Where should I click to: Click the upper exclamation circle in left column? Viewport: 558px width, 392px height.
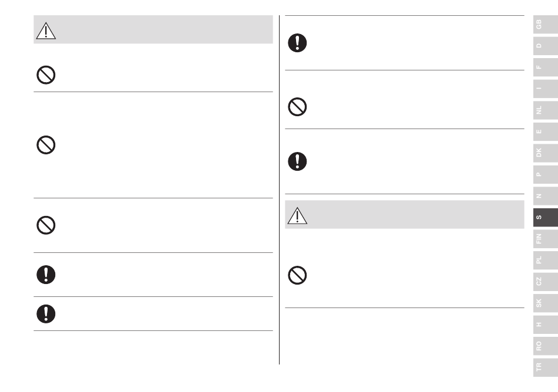[46, 275]
